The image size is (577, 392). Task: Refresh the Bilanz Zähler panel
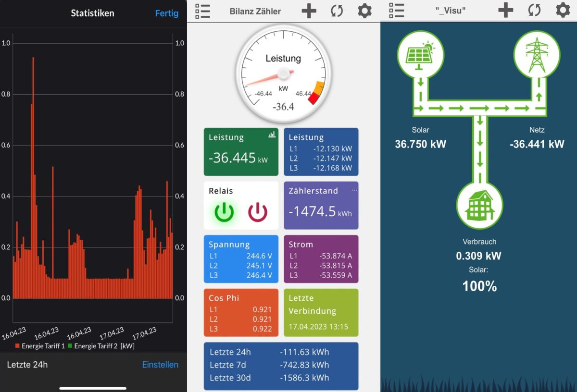tap(337, 11)
